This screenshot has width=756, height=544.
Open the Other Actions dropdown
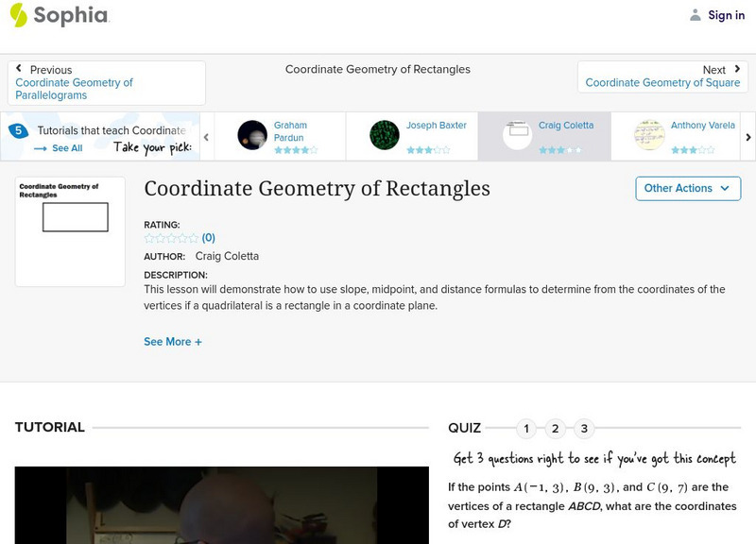click(x=687, y=188)
